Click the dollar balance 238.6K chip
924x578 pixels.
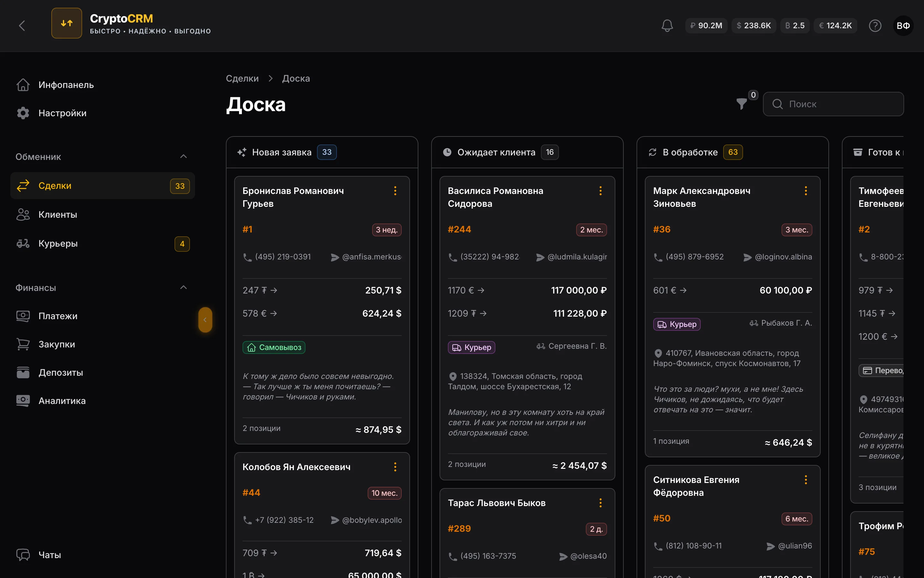pyautogui.click(x=753, y=26)
